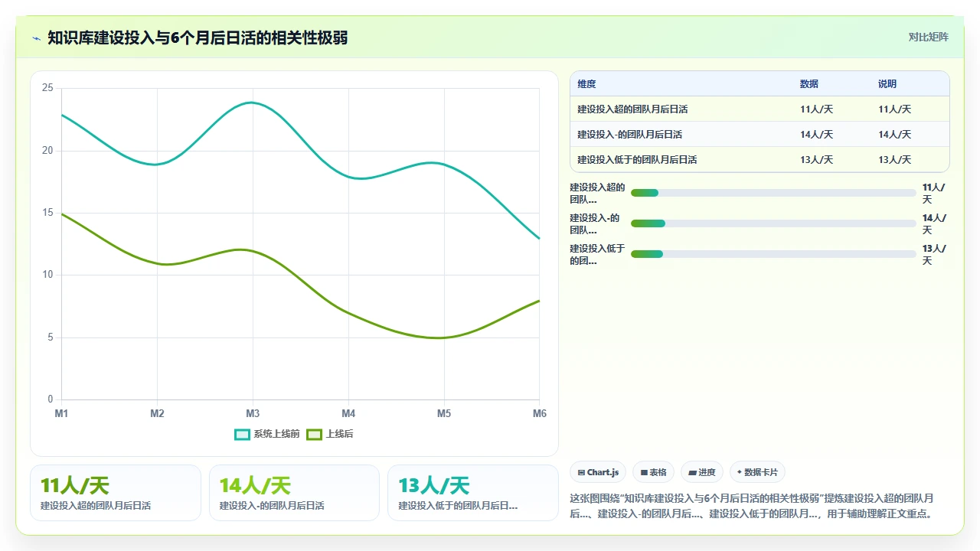Click the 14人/天 progress bar

pos(773,223)
